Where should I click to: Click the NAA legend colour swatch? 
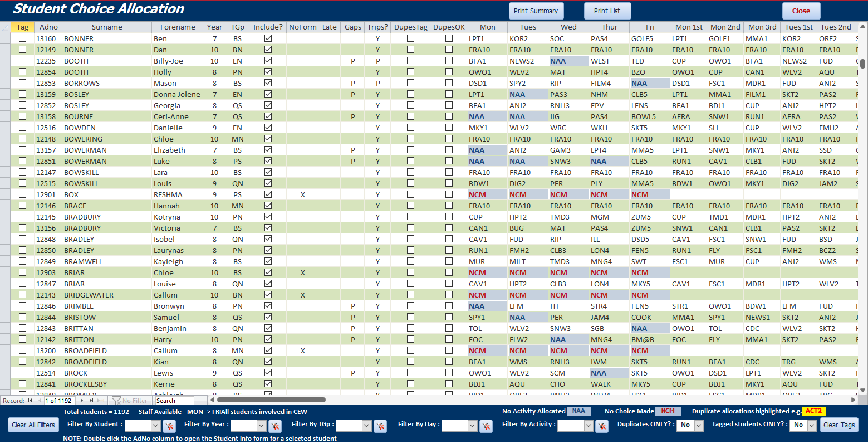point(579,411)
